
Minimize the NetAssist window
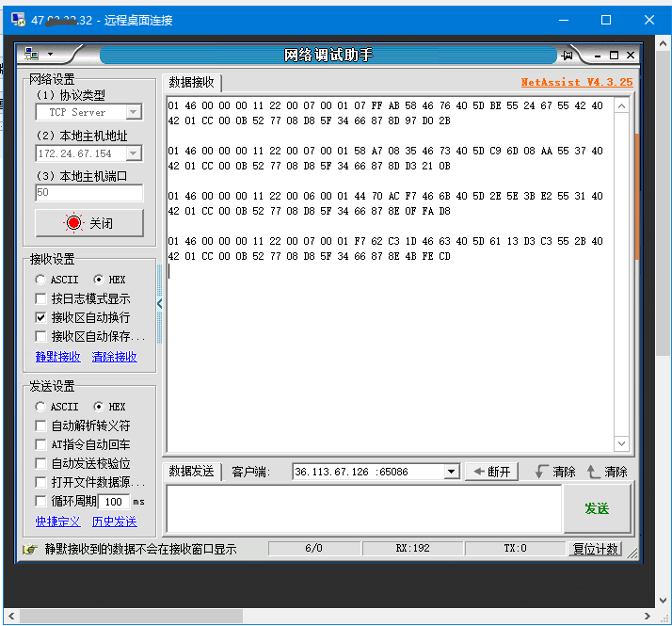pos(598,56)
